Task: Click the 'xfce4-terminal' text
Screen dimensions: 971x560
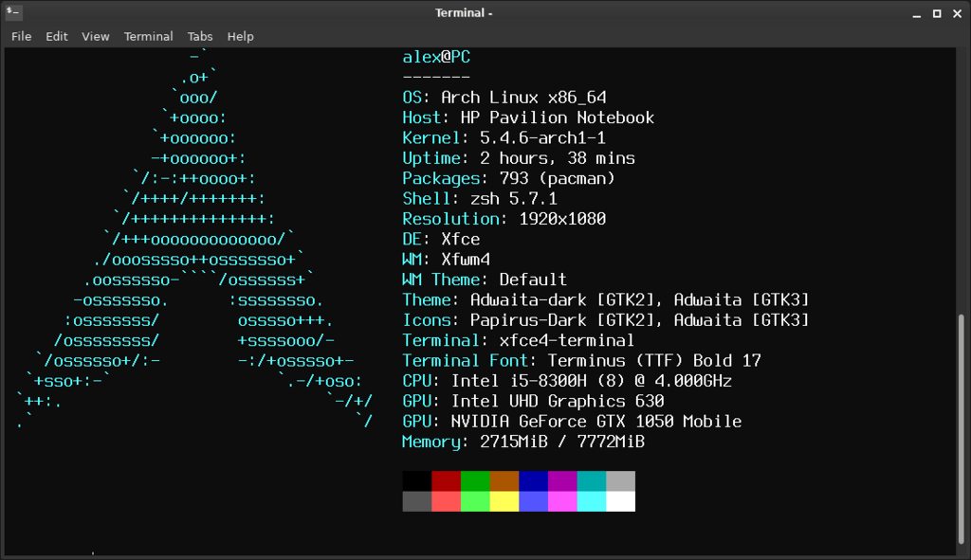Action: coord(567,341)
